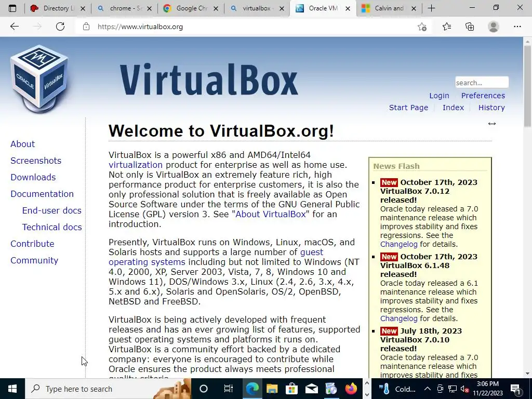The height and width of the screenshot is (399, 532).
Task: Open the About sidebar link
Action: pyautogui.click(x=23, y=144)
